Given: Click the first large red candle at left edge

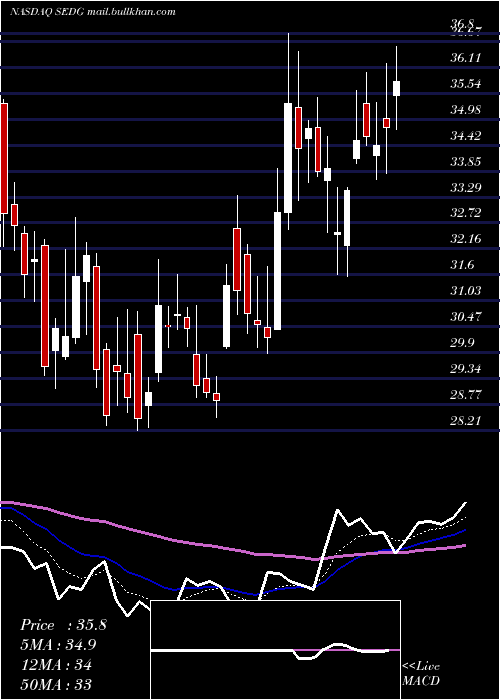Looking at the screenshot, I should [x=4, y=158].
